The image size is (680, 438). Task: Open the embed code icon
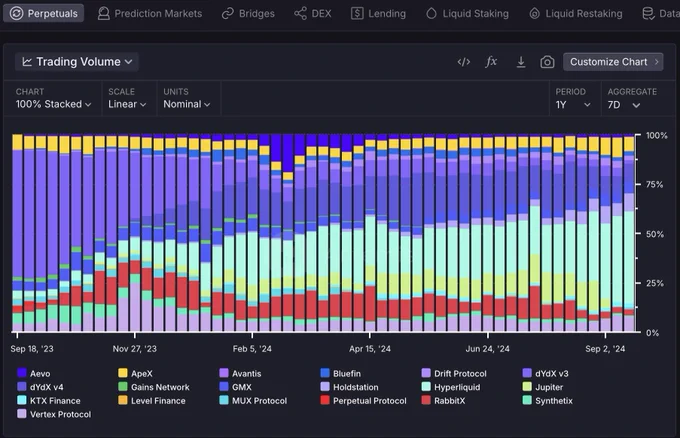click(464, 62)
